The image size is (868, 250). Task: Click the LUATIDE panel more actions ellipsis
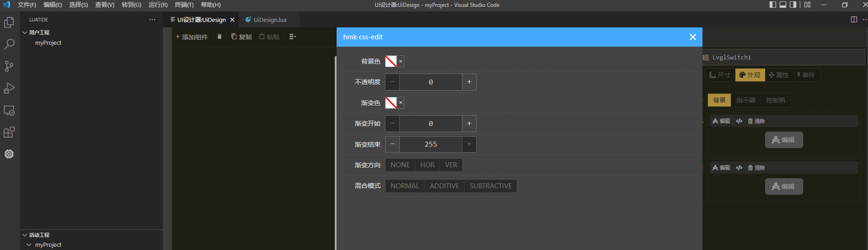[152, 20]
